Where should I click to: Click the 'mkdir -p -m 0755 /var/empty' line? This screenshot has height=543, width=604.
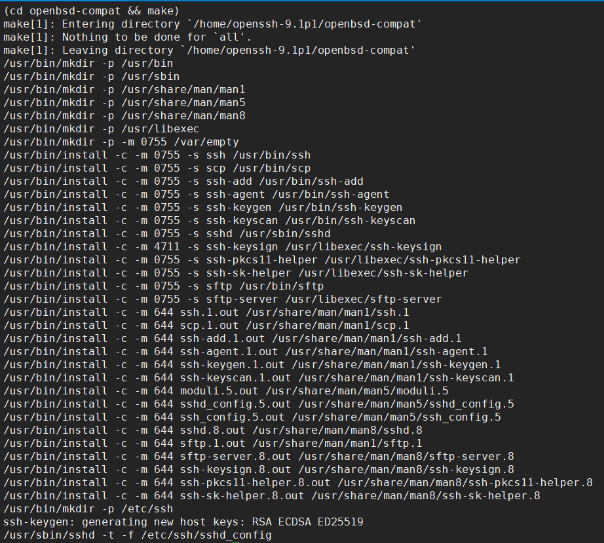[110, 141]
